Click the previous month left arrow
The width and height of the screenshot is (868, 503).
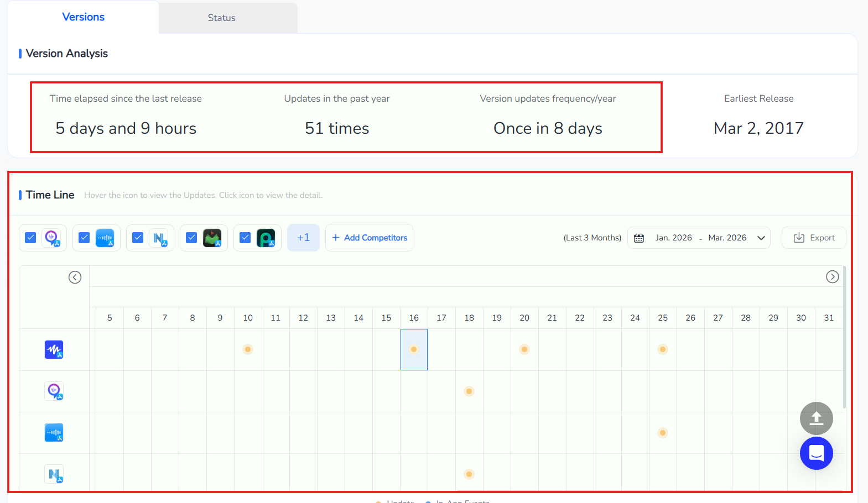[75, 277]
